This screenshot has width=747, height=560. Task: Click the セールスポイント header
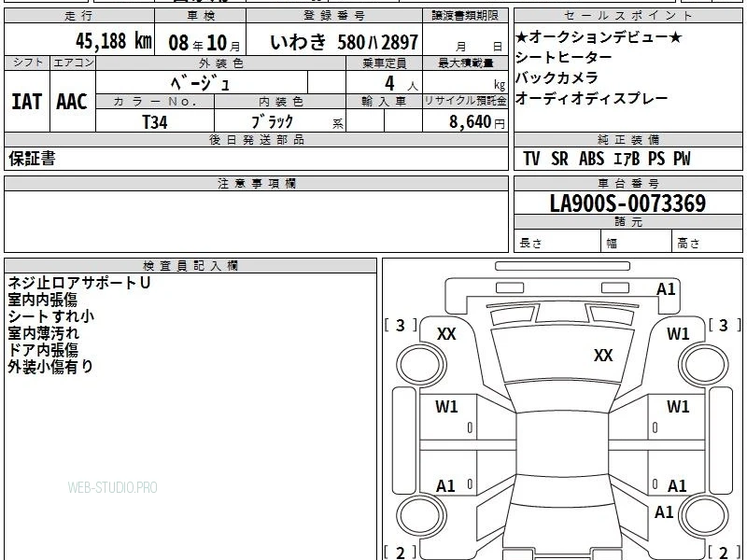click(x=627, y=16)
